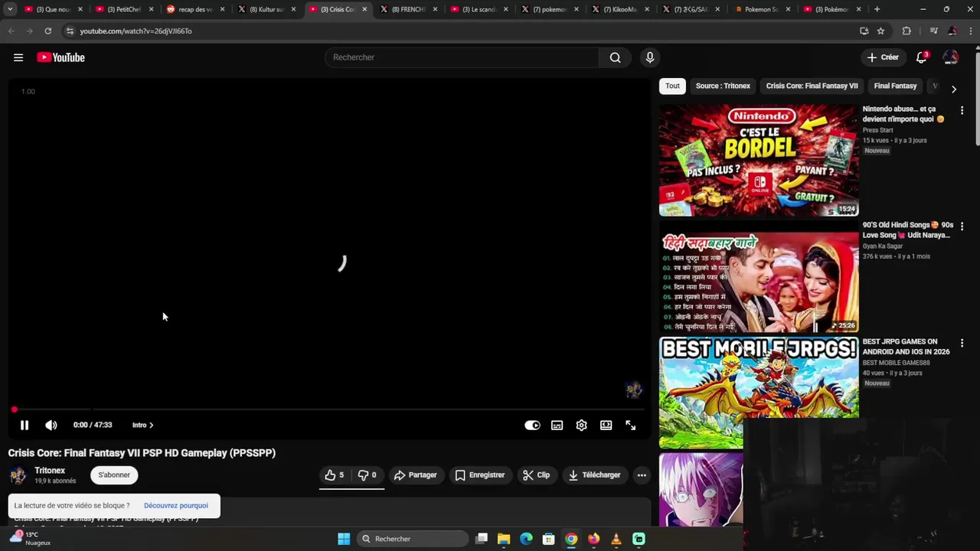This screenshot has width=980, height=551.
Task: Open browser extensions puzzle icon
Action: pyautogui.click(x=906, y=31)
